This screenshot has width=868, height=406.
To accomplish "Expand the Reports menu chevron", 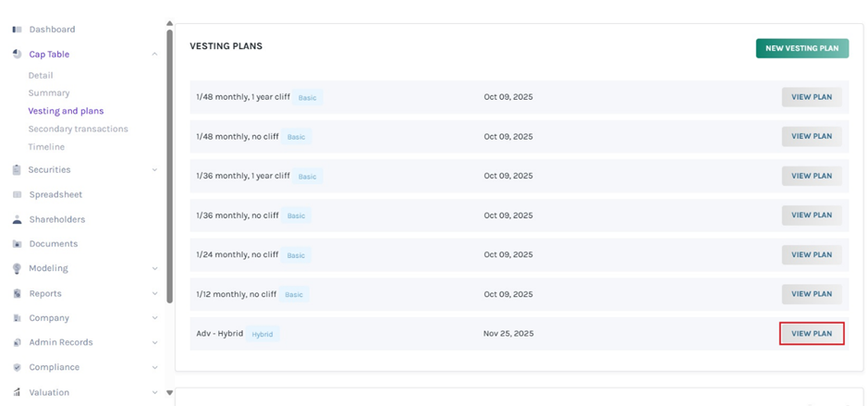I will pyautogui.click(x=154, y=294).
